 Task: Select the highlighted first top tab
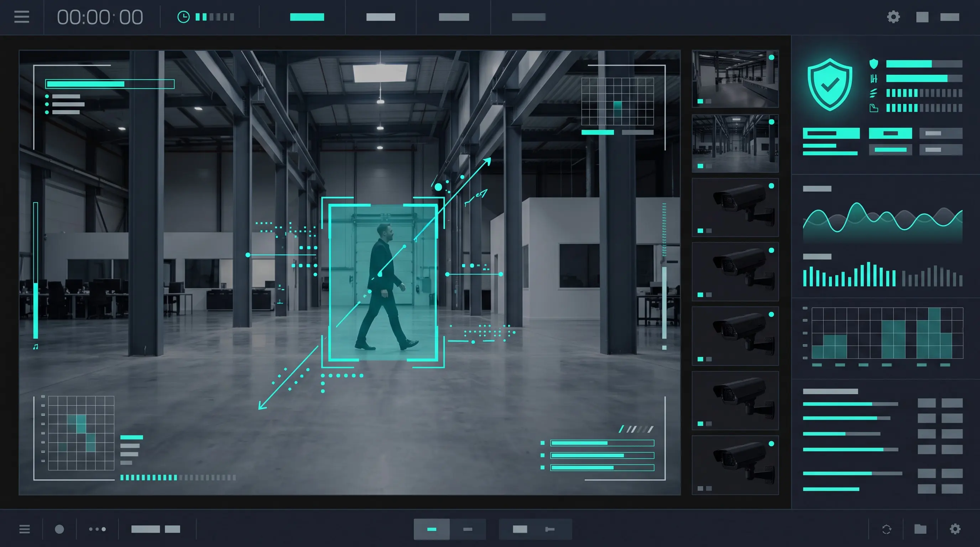307,17
